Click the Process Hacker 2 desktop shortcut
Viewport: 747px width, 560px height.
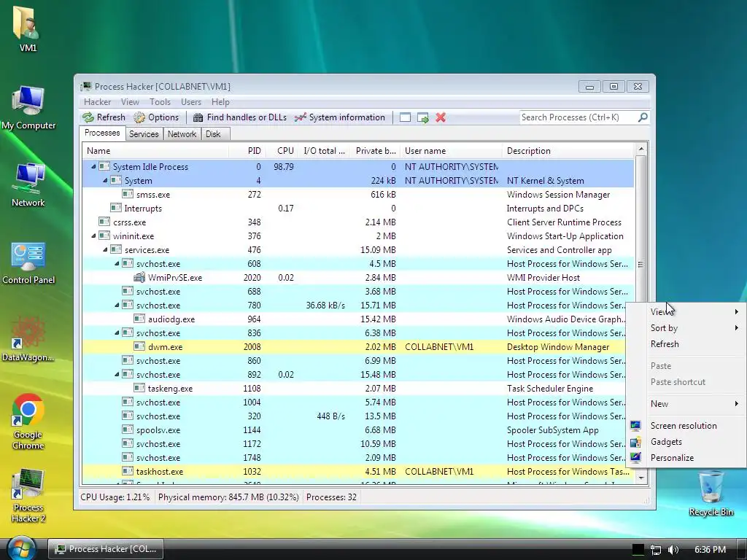(28, 496)
